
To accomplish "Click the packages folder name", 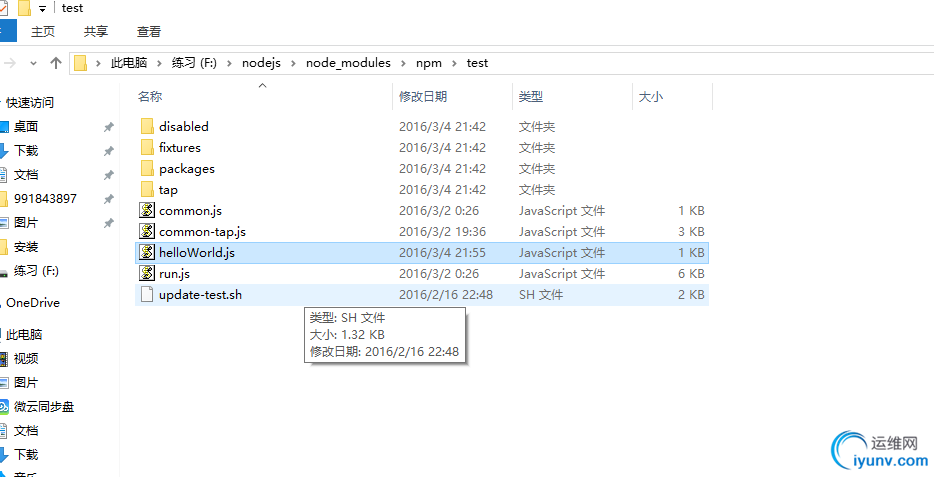I will point(186,169).
